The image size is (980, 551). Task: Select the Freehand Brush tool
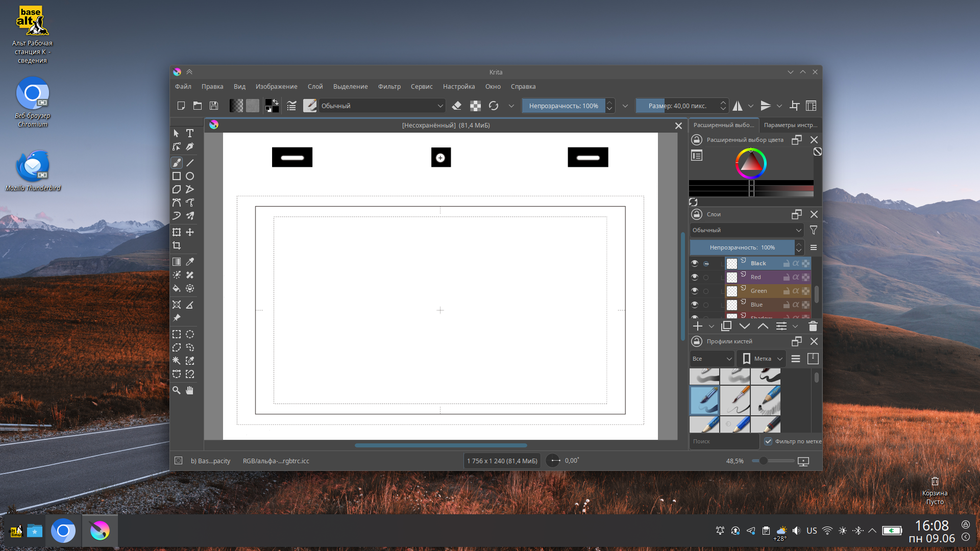pos(177,163)
